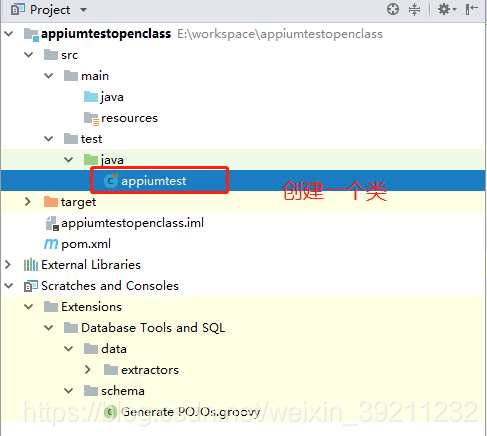Screen dimensions: 487x436
Task: Click the orange target folder icon
Action: click(x=51, y=202)
